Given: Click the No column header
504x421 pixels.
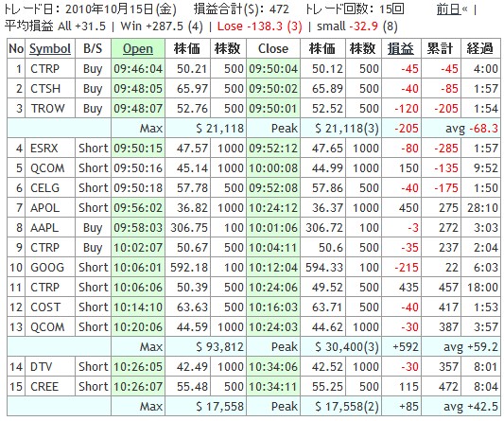Looking at the screenshot, I should click(16, 49).
